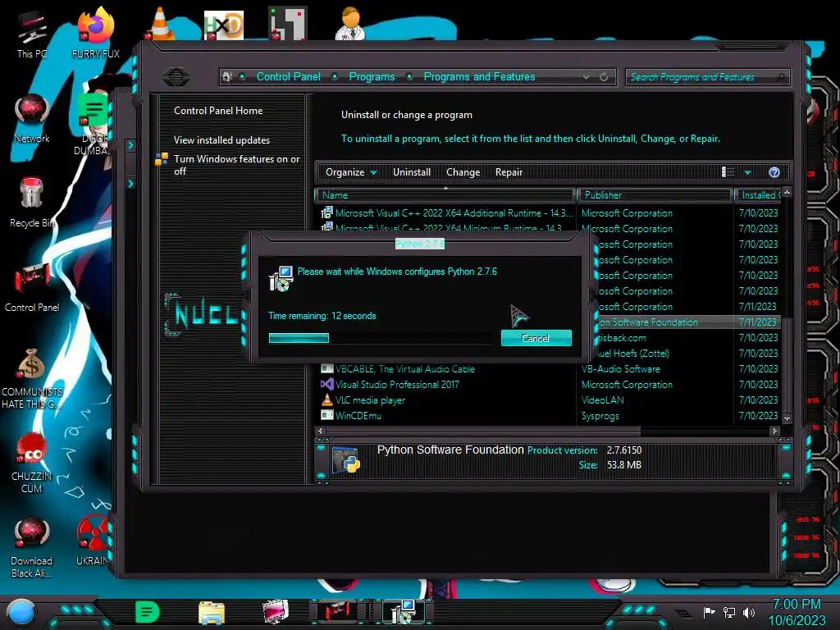The height and width of the screenshot is (630, 840).
Task: Click the taskbar clock 7:00 PM
Action: pos(797,605)
